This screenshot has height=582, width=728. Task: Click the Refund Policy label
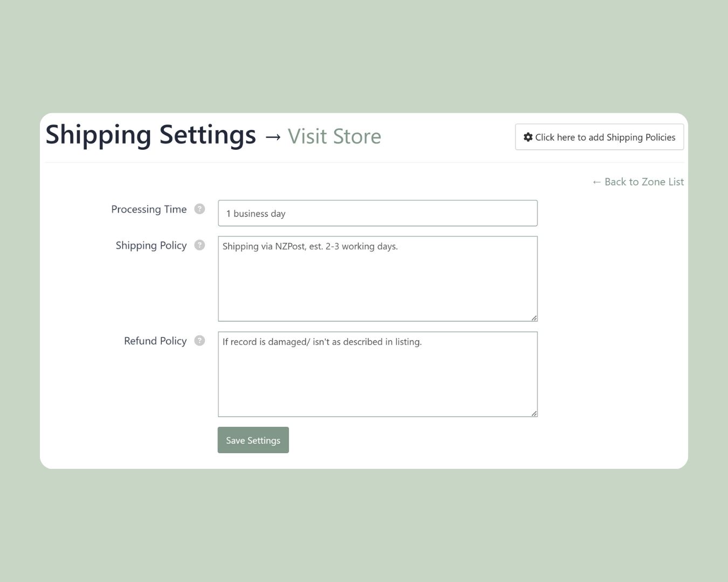(x=155, y=341)
